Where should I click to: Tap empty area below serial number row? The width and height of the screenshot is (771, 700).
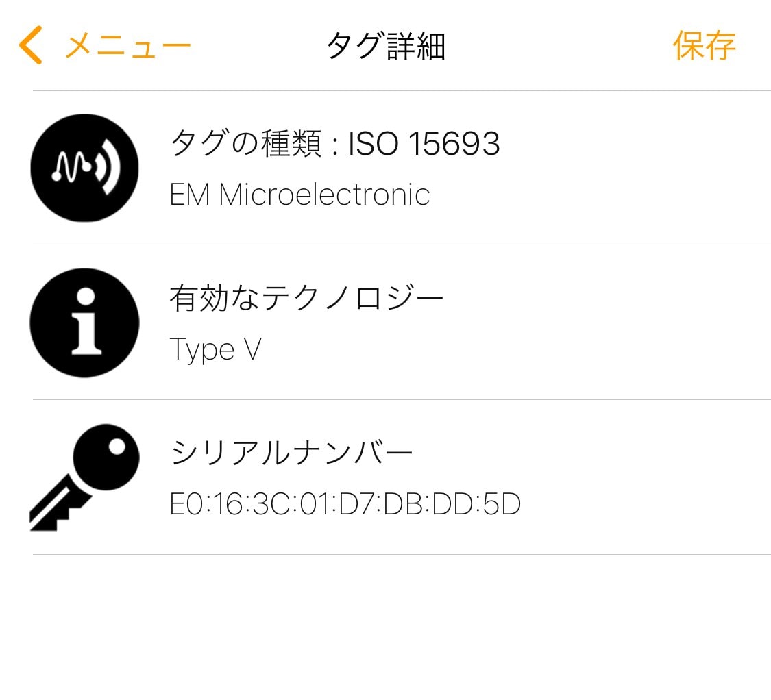pos(385,627)
